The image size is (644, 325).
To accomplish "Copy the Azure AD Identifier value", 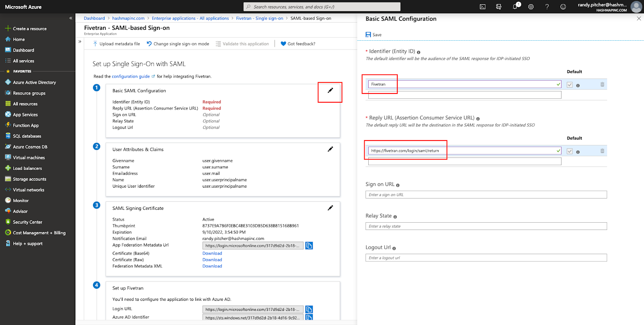I will click(x=309, y=317).
